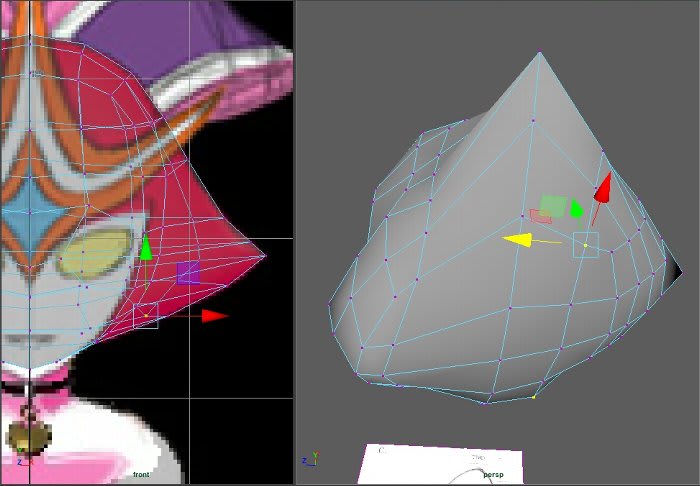The width and height of the screenshot is (700, 486).
Task: Click the manipulator center box in persp view
Action: pos(586,245)
